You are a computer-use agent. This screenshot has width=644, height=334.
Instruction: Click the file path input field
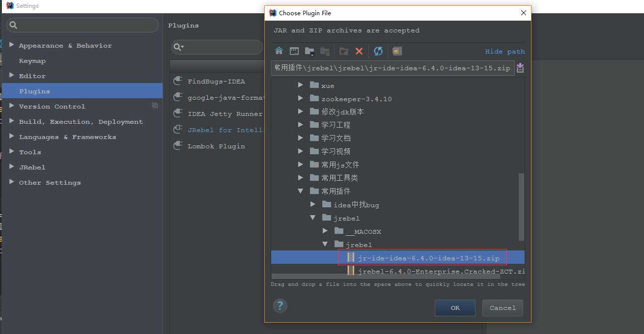point(393,68)
